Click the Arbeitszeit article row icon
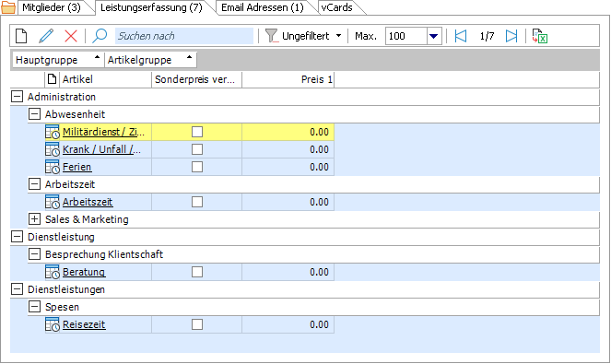Image resolution: width=611 pixels, height=364 pixels. [x=53, y=202]
